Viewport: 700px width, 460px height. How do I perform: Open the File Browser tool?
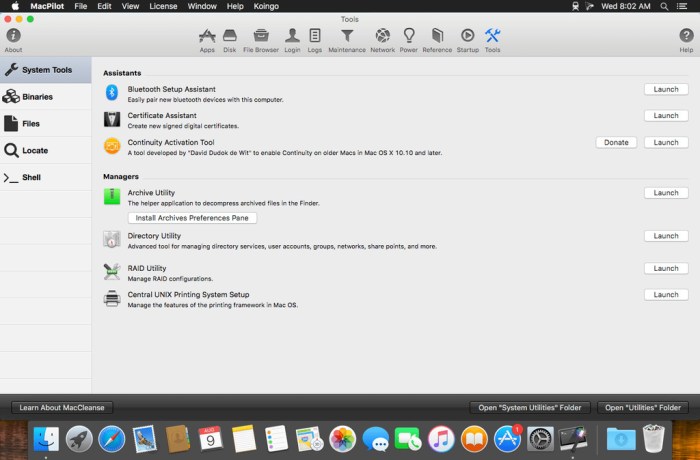click(261, 38)
